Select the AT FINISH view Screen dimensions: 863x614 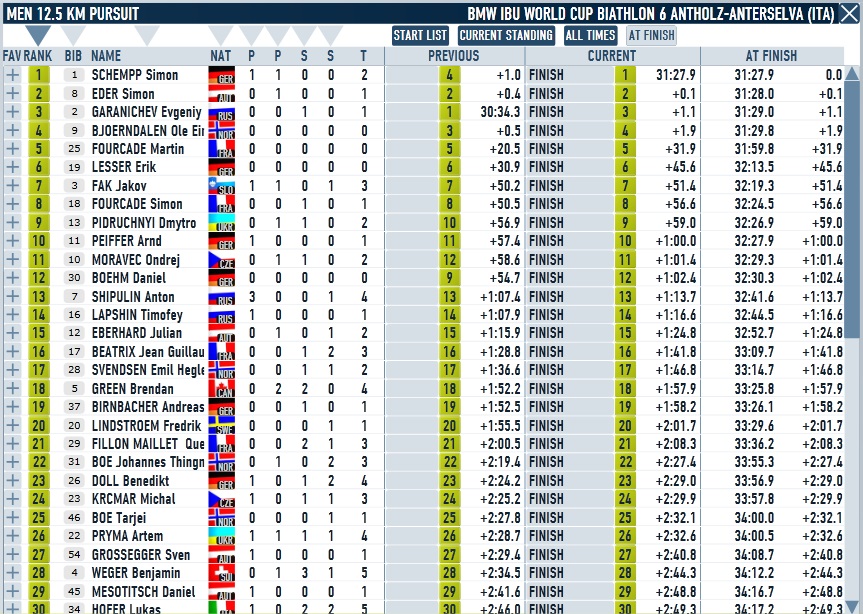[x=652, y=36]
